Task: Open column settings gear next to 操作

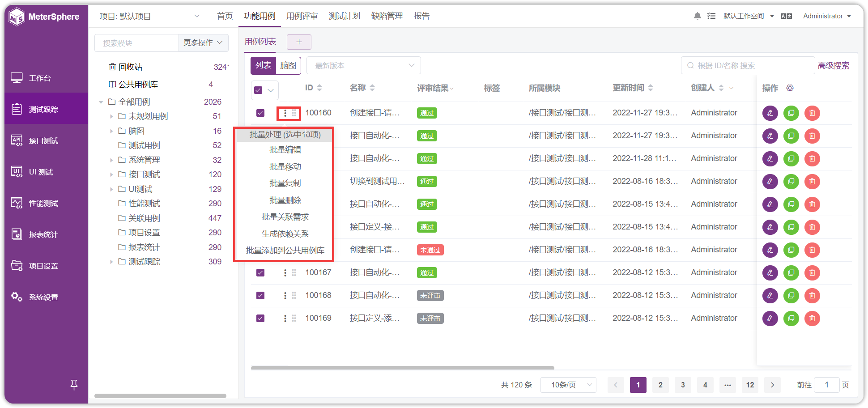Action: (x=790, y=88)
